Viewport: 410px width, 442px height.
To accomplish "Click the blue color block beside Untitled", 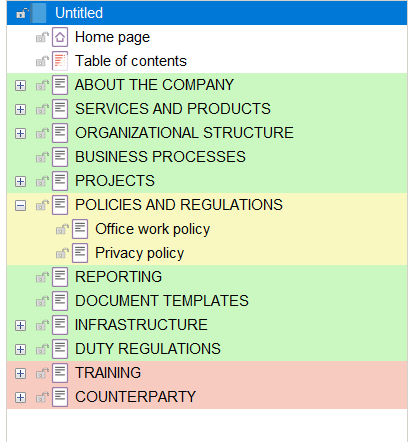I will 38,13.
